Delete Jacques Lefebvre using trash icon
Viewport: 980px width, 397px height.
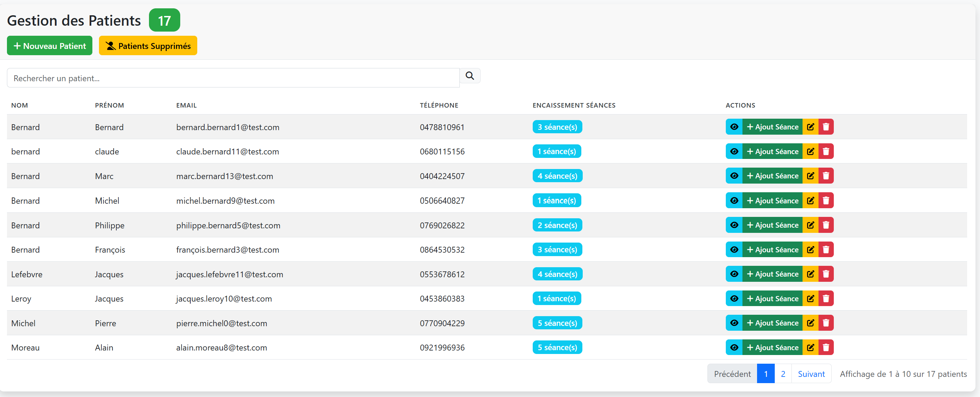tap(826, 274)
